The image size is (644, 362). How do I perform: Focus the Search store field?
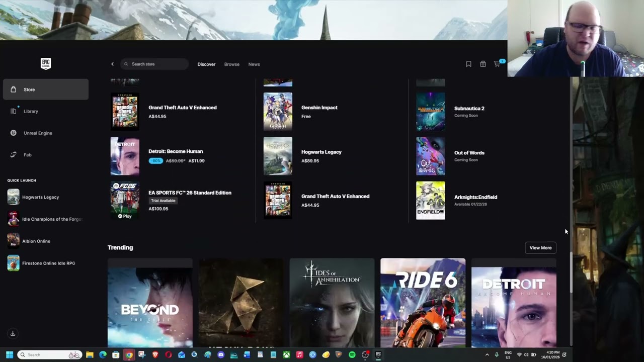coord(154,64)
